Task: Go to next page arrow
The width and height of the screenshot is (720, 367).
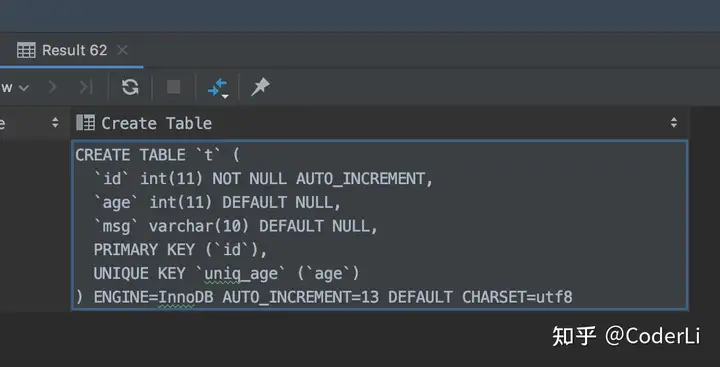Action: 52,87
